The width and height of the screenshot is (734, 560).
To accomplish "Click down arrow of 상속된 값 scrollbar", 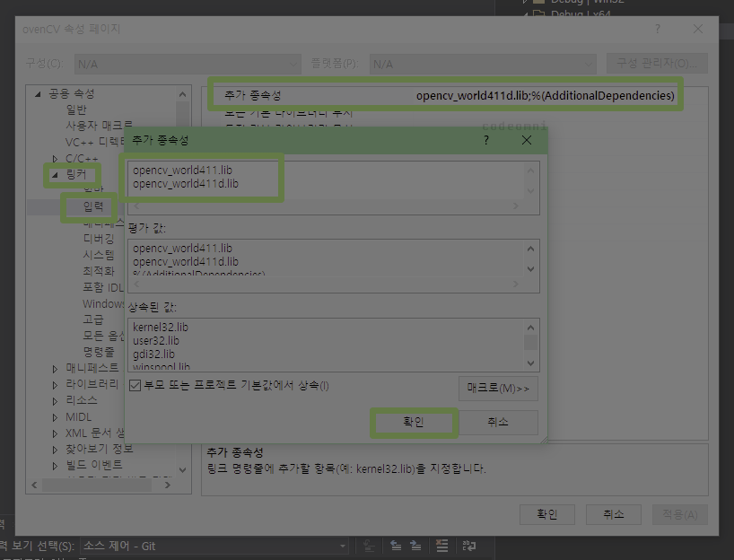I will (530, 363).
